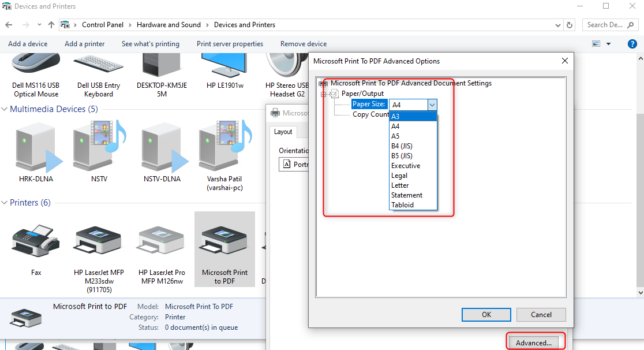Click the refresh button in address bar
Viewport: 644px width, 350px height.
(x=569, y=25)
